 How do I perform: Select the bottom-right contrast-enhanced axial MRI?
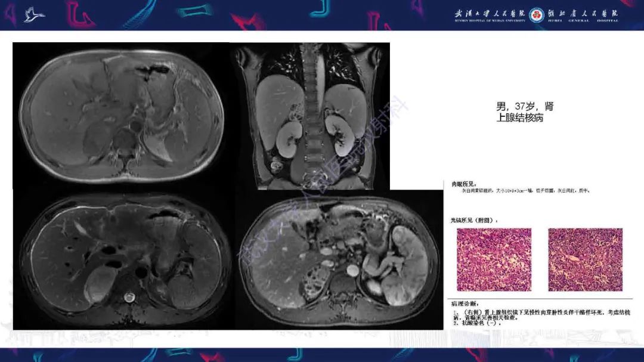coord(339,259)
